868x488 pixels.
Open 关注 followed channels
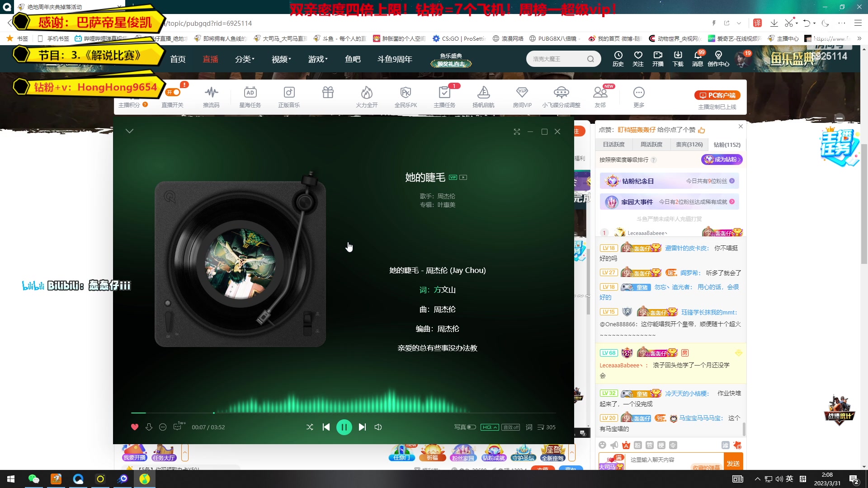click(x=638, y=59)
